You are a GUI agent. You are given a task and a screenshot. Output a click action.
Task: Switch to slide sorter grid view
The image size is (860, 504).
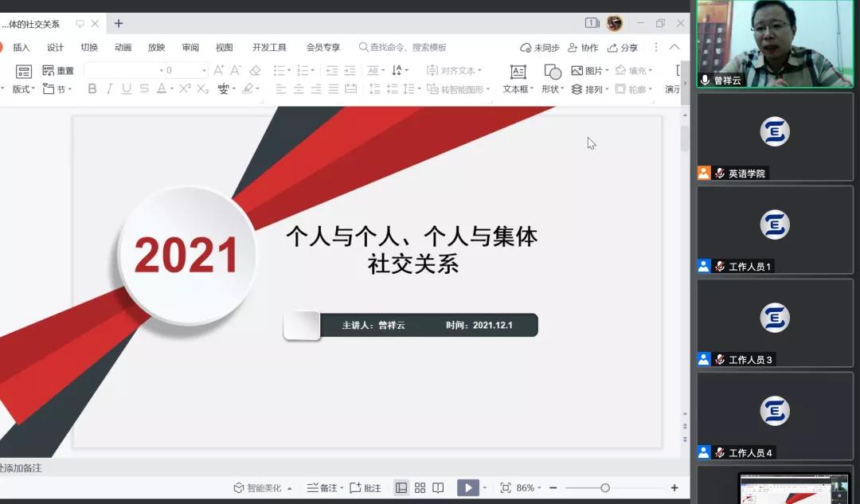(x=420, y=488)
